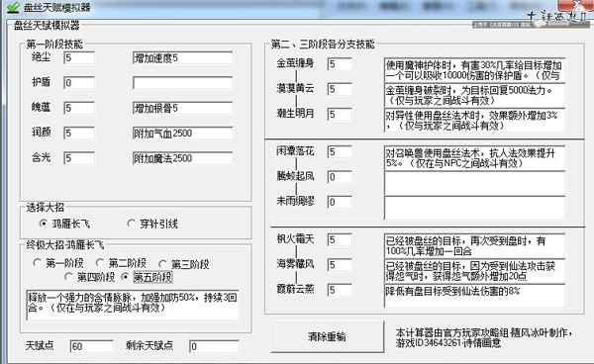Focus the 未雨绸缪 points input field
594x364 pixels.
(340, 202)
